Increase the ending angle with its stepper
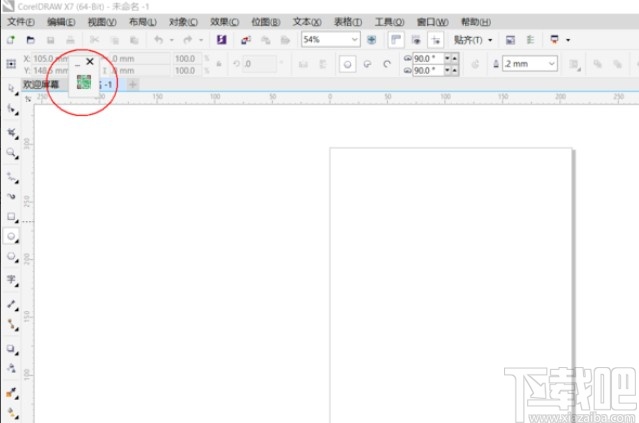The width and height of the screenshot is (639, 423). [x=454, y=70]
